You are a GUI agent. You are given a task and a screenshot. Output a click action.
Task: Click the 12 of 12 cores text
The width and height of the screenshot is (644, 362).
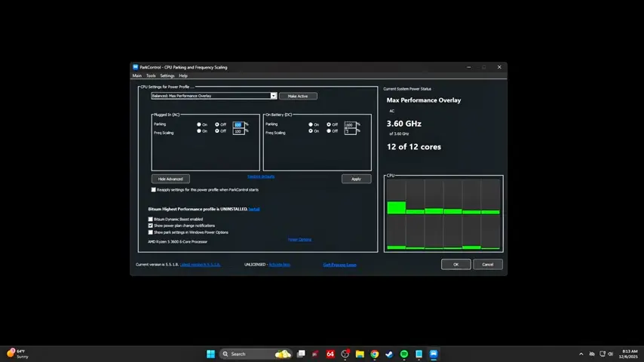click(413, 147)
